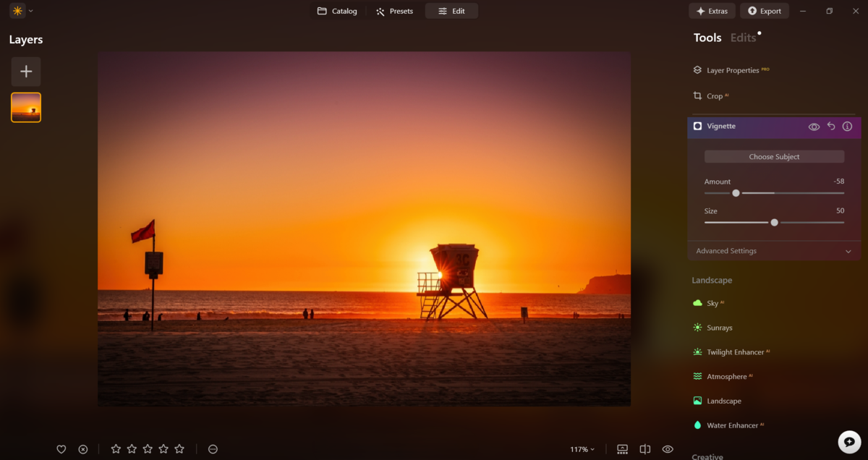Show Vignette tool info
The width and height of the screenshot is (868, 460).
click(x=847, y=127)
